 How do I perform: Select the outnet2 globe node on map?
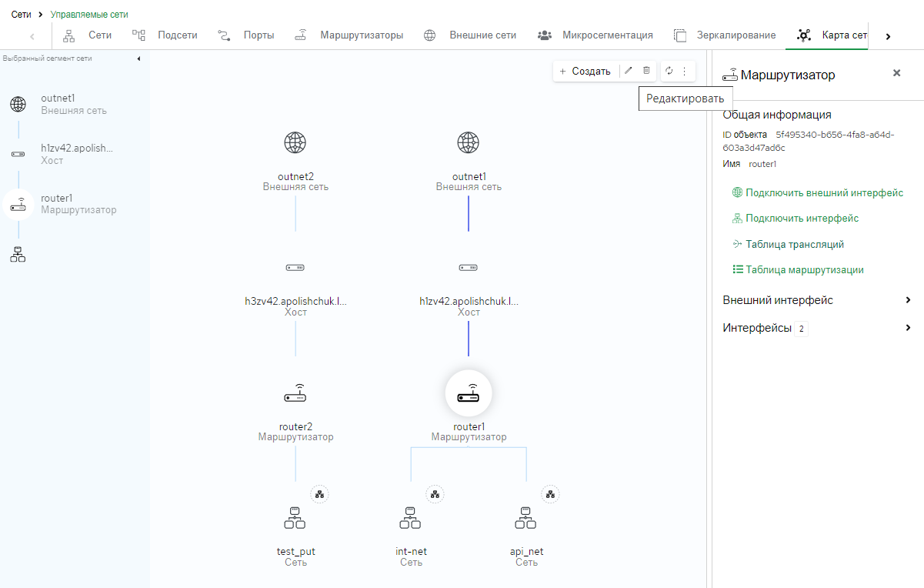click(295, 142)
